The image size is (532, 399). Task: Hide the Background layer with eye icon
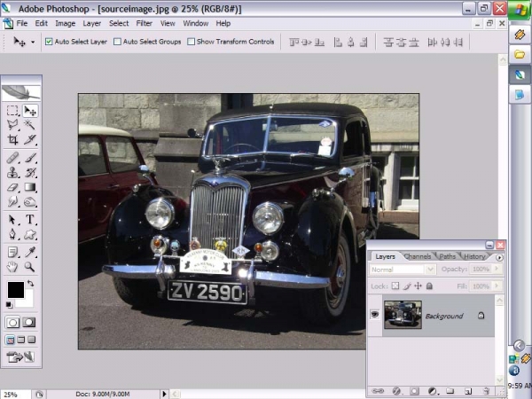point(375,315)
